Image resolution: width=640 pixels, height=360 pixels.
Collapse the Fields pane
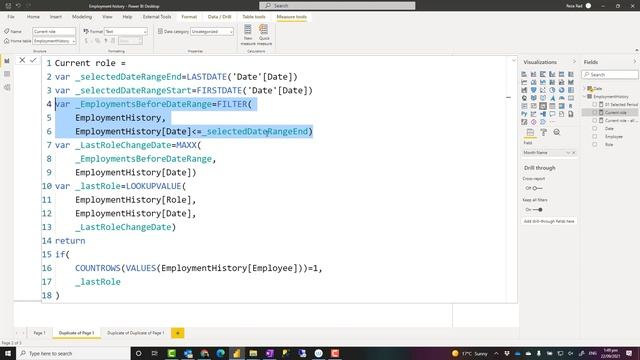(635, 62)
